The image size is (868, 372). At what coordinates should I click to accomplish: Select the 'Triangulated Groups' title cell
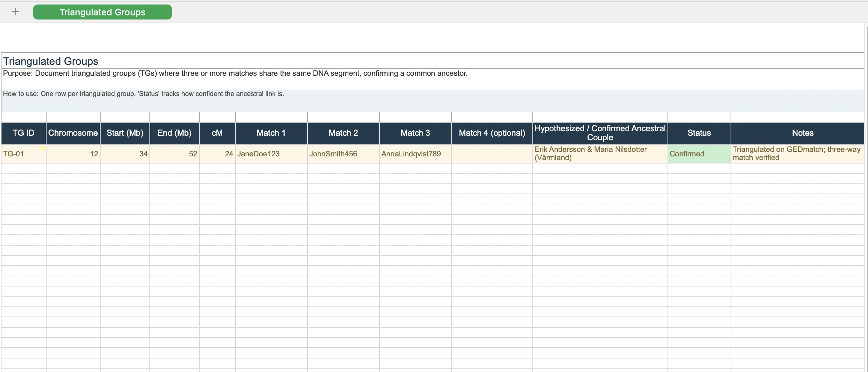point(432,61)
